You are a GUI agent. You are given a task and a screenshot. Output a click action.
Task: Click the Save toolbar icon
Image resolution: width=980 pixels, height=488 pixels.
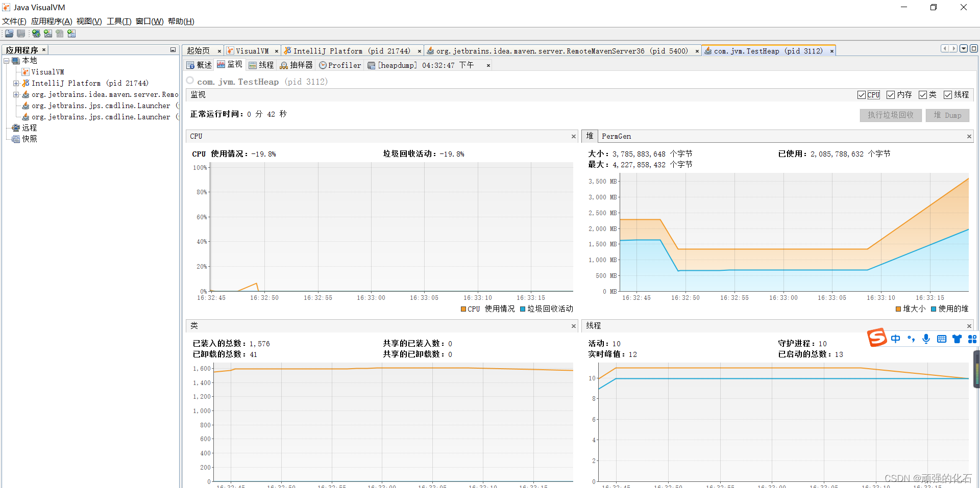click(21, 34)
